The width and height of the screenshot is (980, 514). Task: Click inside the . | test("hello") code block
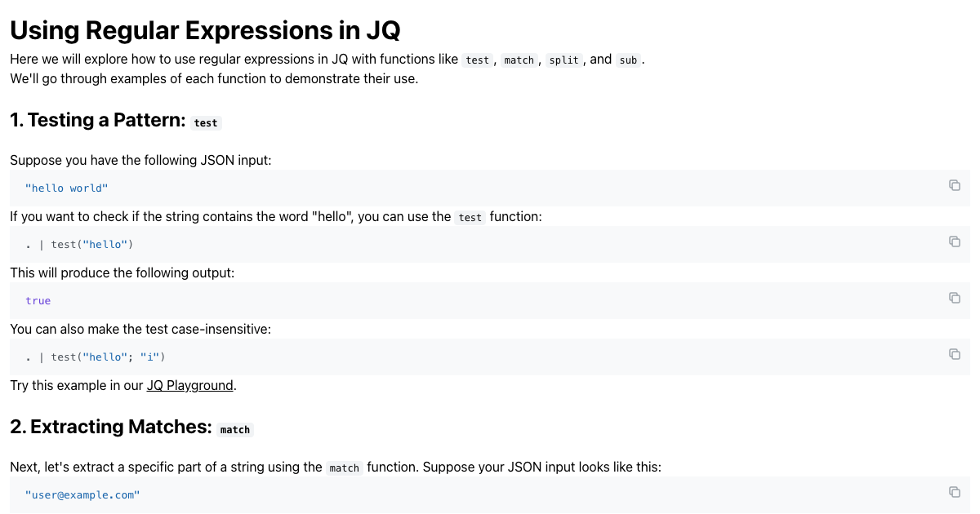490,244
